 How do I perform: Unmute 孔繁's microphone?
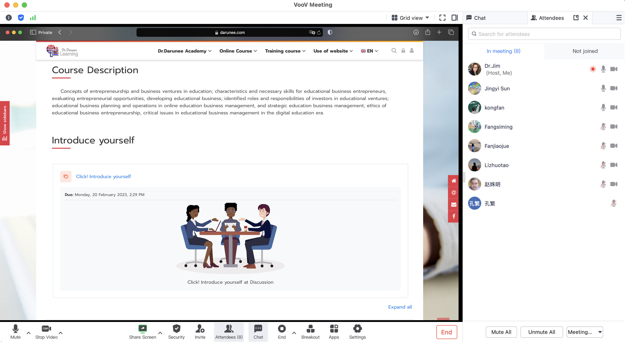coord(614,203)
